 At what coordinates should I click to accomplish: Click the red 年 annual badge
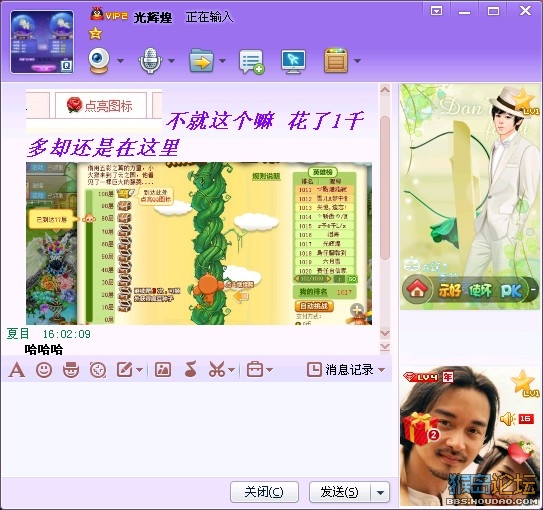point(447,377)
